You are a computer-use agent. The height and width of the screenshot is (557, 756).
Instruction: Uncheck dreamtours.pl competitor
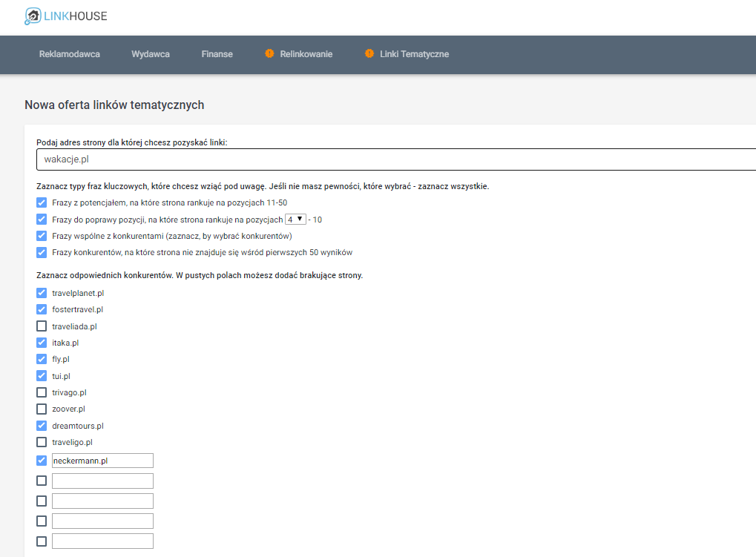(x=42, y=426)
